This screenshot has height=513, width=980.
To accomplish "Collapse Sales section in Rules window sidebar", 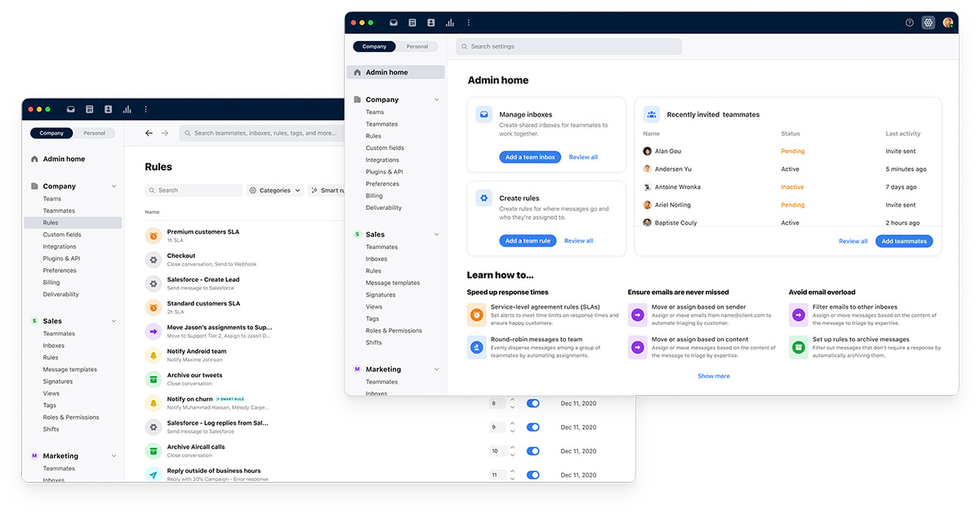I will [x=114, y=321].
